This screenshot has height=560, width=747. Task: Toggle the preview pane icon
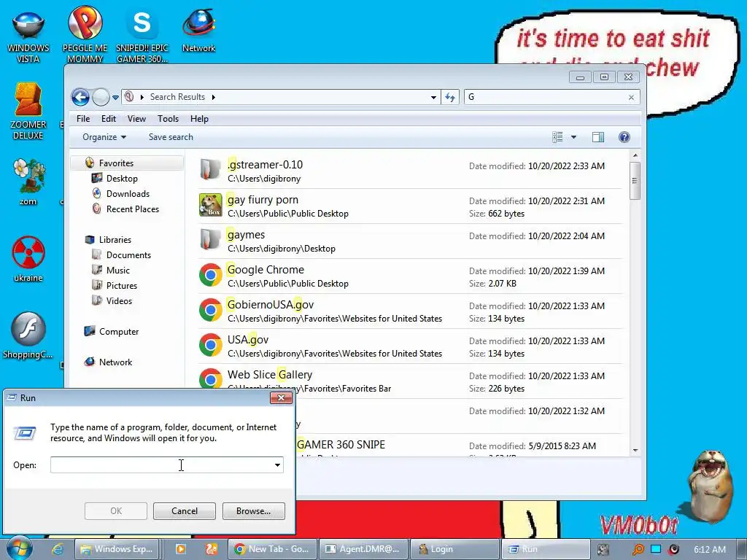[x=598, y=137]
